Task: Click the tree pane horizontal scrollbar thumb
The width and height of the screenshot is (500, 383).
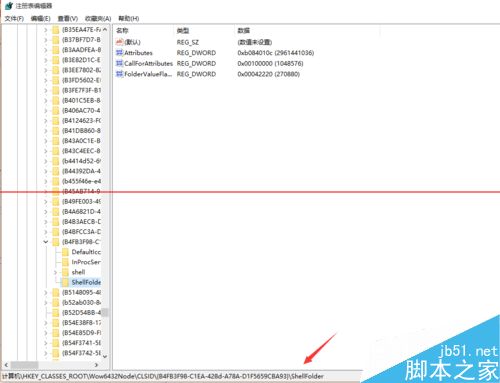Action: pos(24,365)
